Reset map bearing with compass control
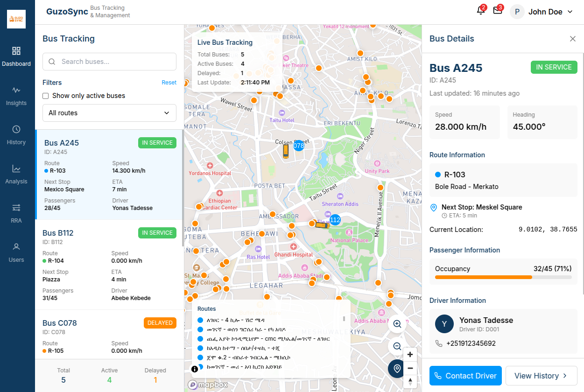Viewport: 584px width, 392px height. click(x=410, y=381)
